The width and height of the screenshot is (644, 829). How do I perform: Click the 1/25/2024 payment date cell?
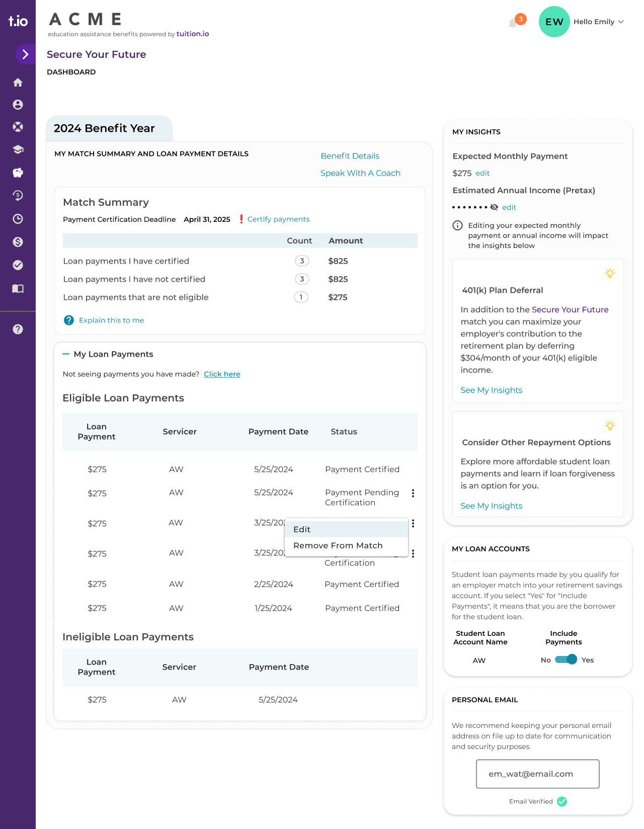coord(273,608)
